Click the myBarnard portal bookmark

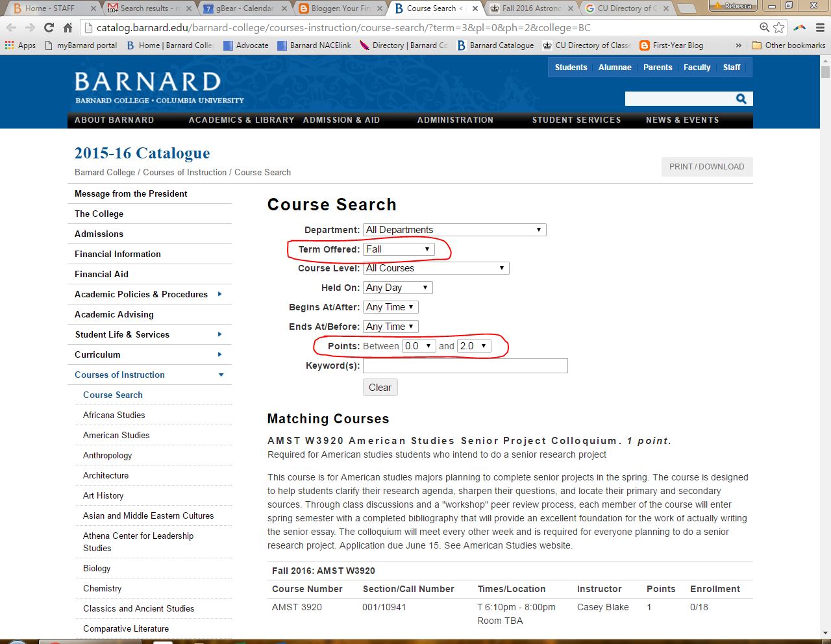(x=81, y=45)
